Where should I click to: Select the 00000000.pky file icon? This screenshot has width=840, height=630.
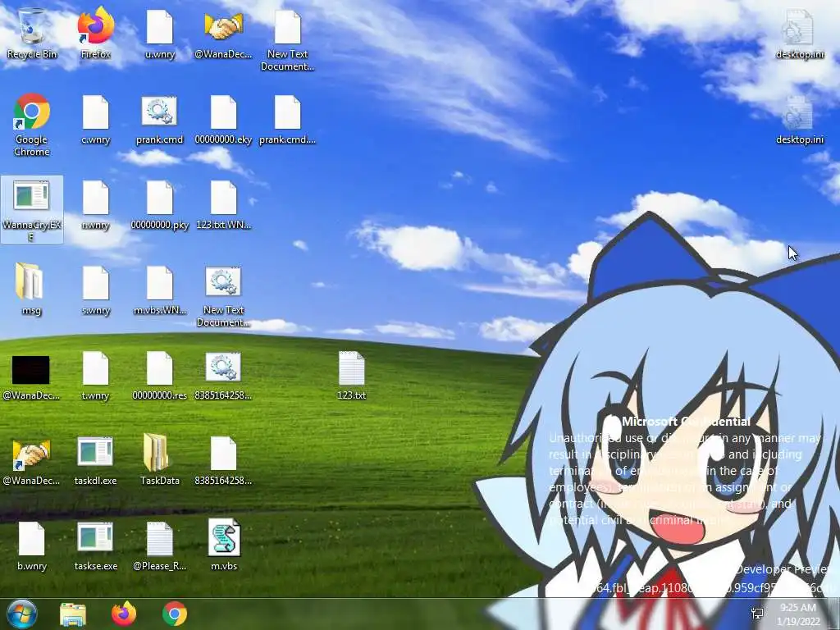[x=160, y=206]
